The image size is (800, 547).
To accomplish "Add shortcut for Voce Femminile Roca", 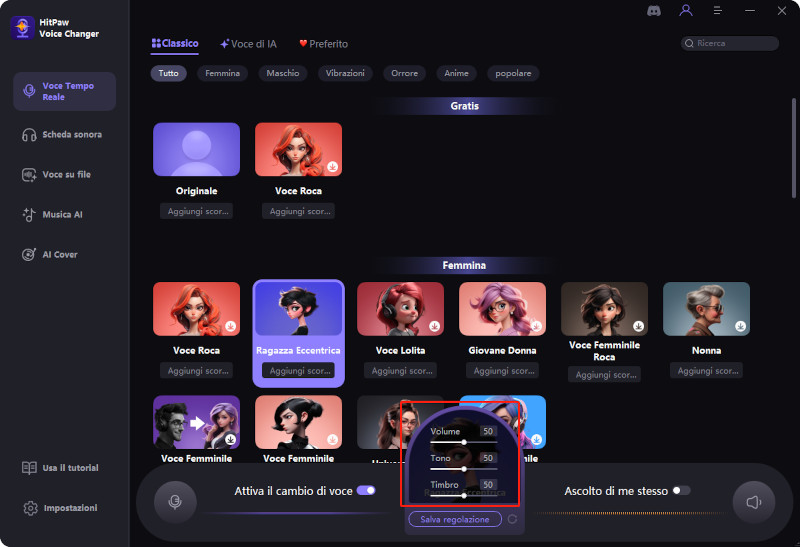I will pos(605,375).
